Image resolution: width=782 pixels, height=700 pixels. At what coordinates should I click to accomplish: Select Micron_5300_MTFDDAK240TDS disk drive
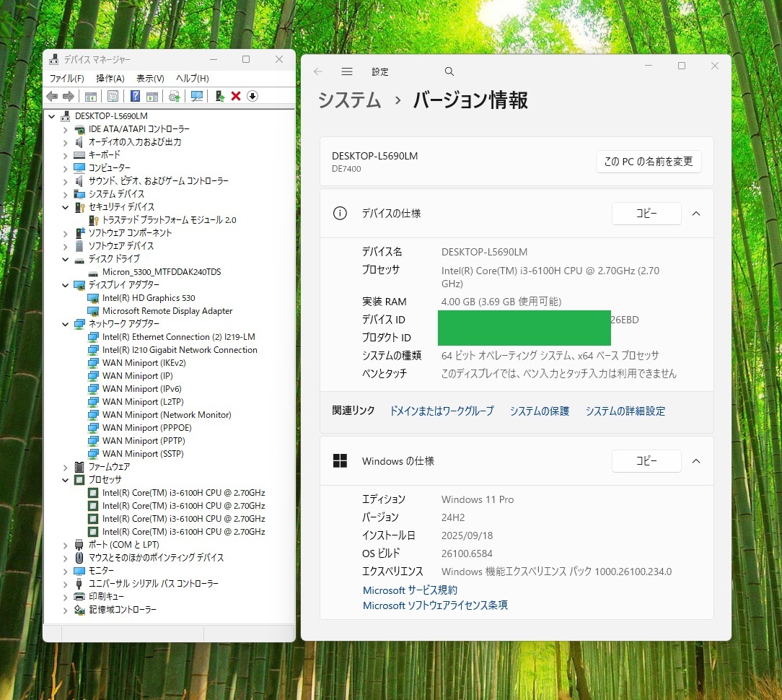[162, 272]
